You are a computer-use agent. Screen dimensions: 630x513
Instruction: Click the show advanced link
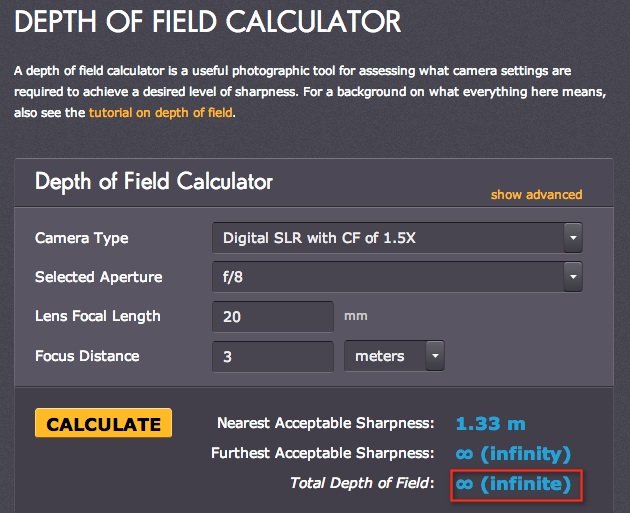click(536, 194)
